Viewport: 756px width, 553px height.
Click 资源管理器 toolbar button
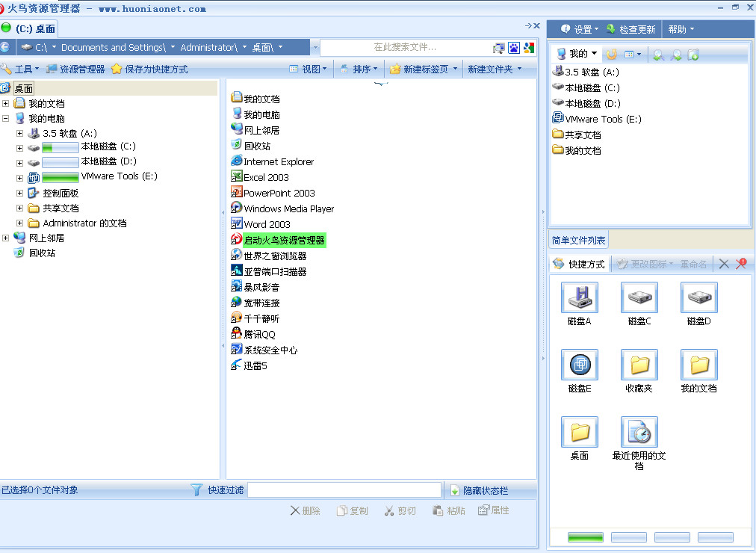(75, 69)
